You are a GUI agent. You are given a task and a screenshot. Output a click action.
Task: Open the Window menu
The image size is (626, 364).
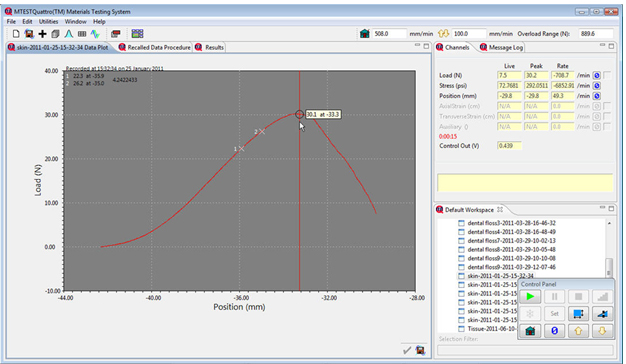pyautogui.click(x=75, y=22)
